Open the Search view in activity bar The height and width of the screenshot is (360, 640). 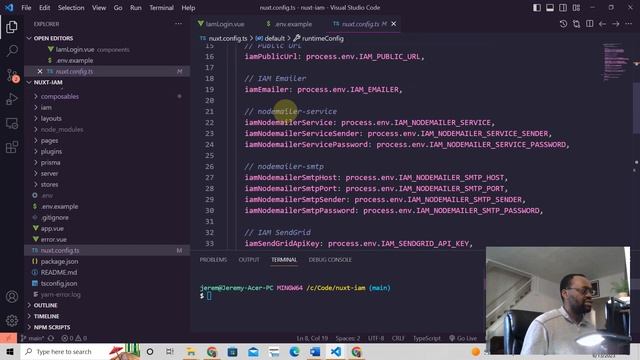tap(12, 51)
